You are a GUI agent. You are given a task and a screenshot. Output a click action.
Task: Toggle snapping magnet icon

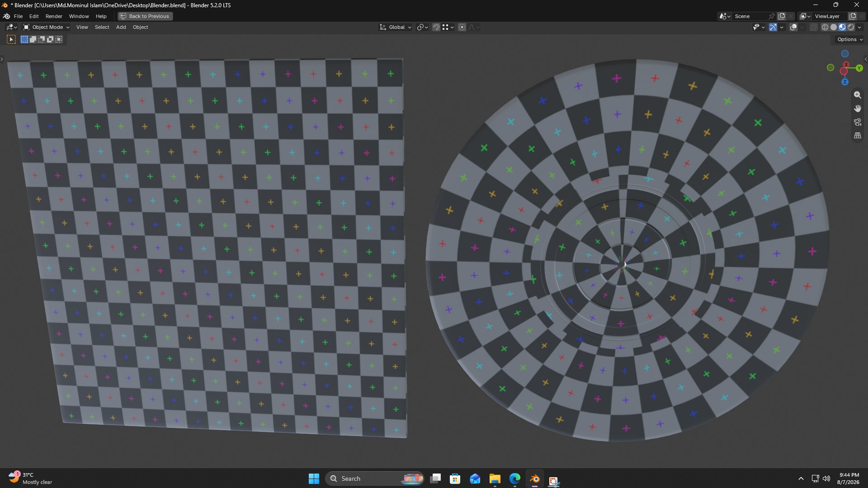point(436,28)
